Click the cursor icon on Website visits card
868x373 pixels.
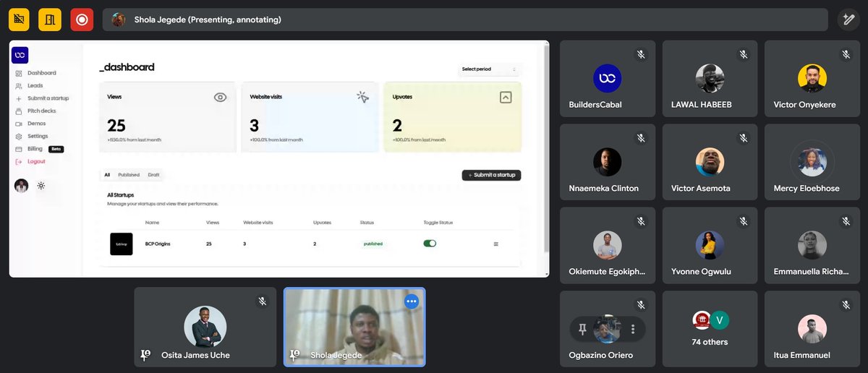(363, 97)
